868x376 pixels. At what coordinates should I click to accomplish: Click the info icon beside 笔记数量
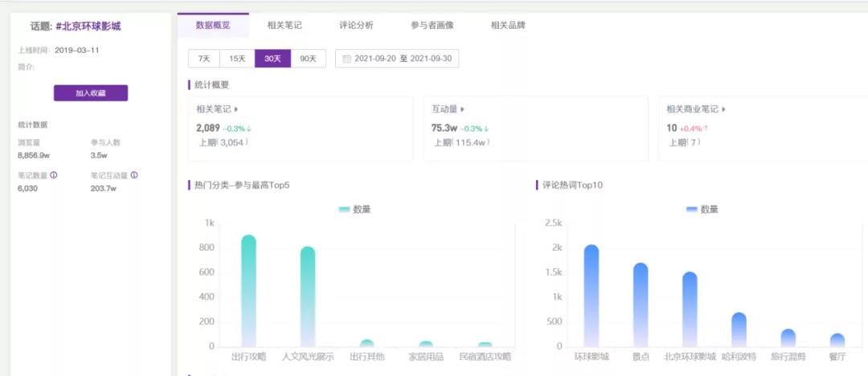pos(54,175)
